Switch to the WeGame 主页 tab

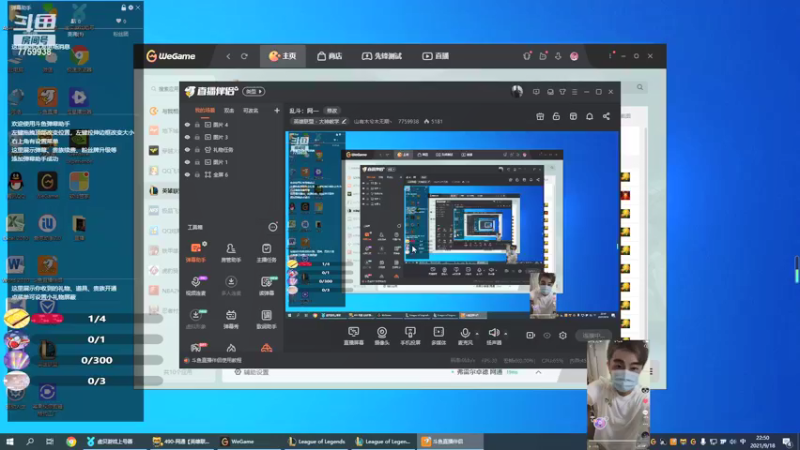[283, 56]
